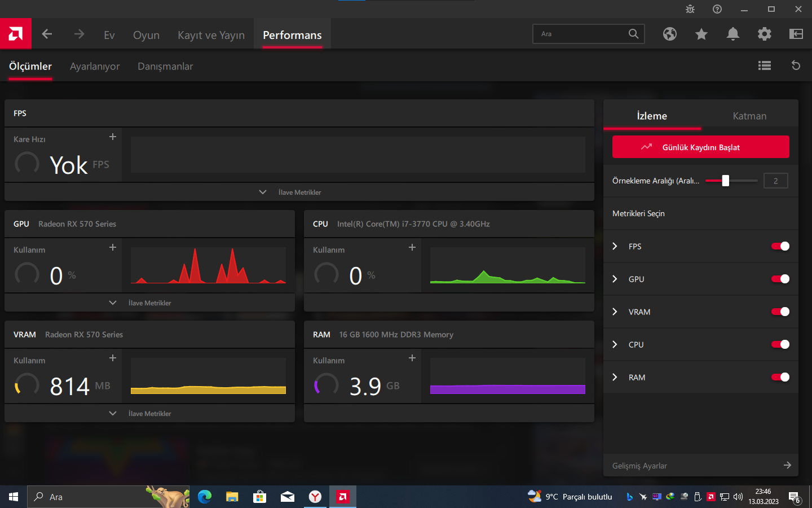Open Windows Start menu

click(x=14, y=497)
